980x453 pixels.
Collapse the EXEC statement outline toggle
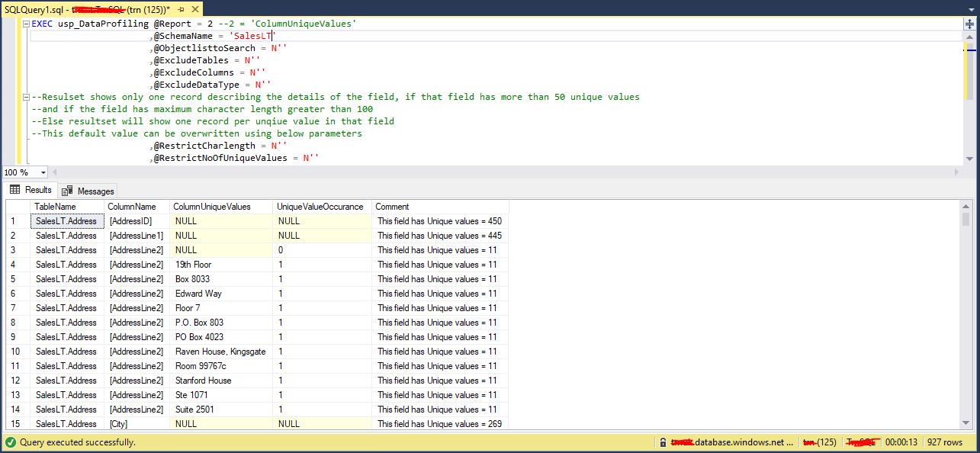(x=27, y=24)
